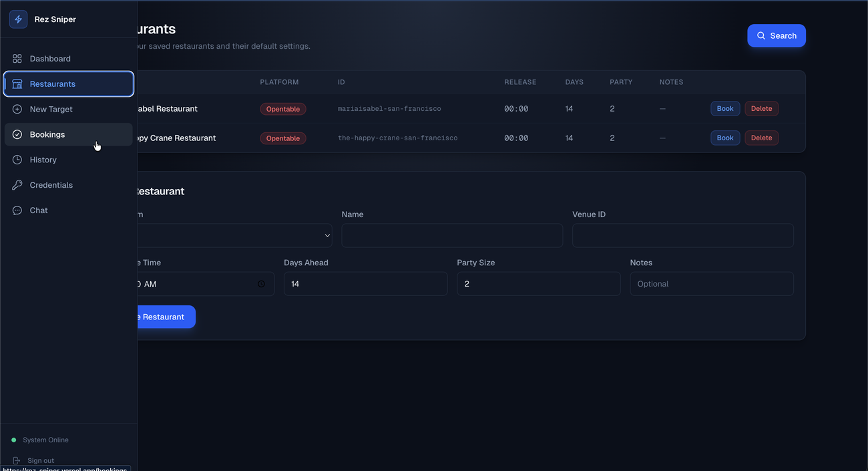This screenshot has height=471, width=868.
Task: Click the ID column header
Action: click(x=341, y=82)
